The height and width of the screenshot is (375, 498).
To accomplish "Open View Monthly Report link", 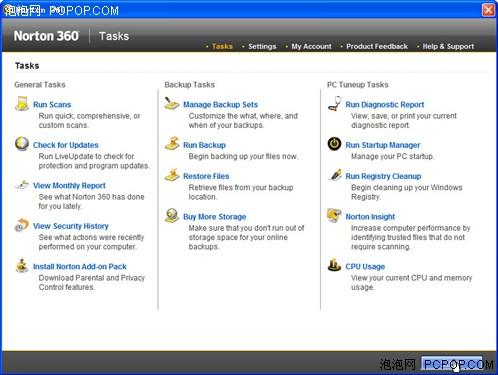I will (69, 186).
